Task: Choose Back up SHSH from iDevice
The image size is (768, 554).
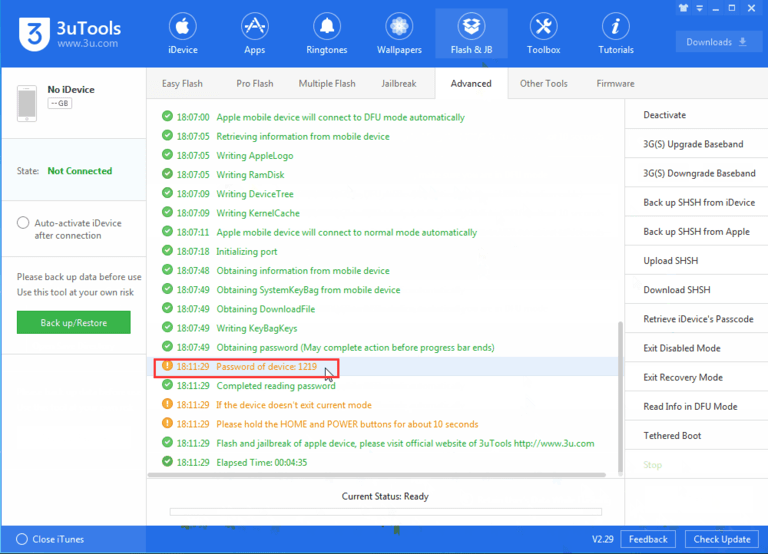Action: tap(696, 202)
